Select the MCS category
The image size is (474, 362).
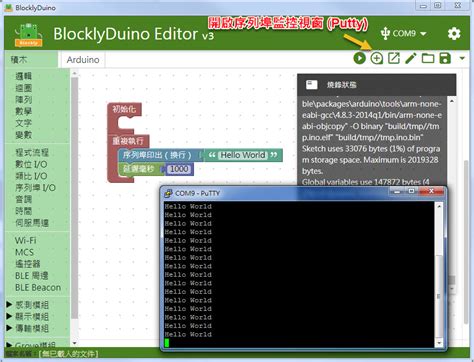click(x=24, y=252)
